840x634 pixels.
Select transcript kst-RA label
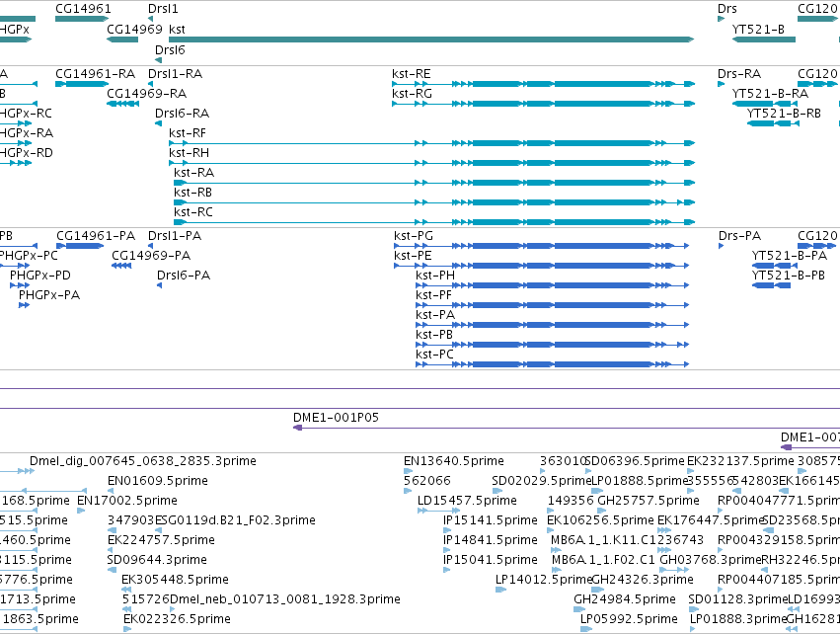click(193, 173)
